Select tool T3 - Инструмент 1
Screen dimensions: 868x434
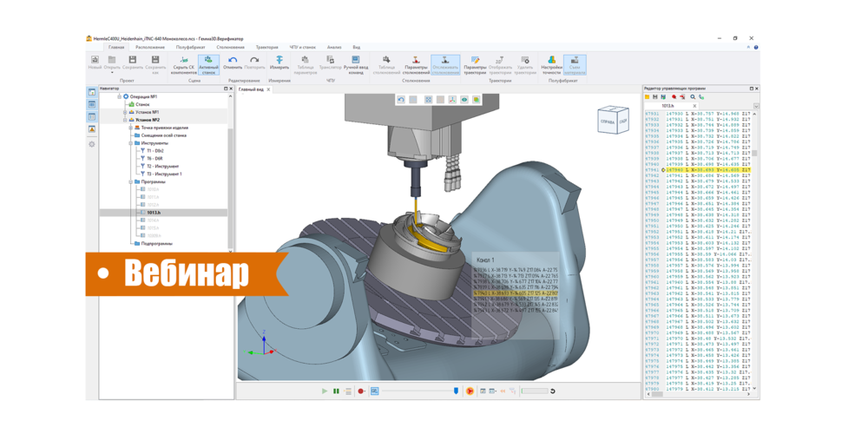(x=164, y=174)
